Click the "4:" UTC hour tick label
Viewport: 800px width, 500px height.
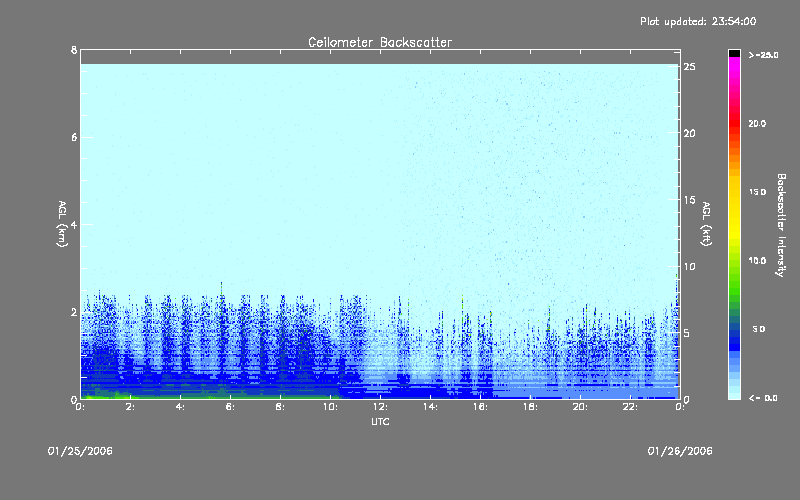tap(180, 407)
